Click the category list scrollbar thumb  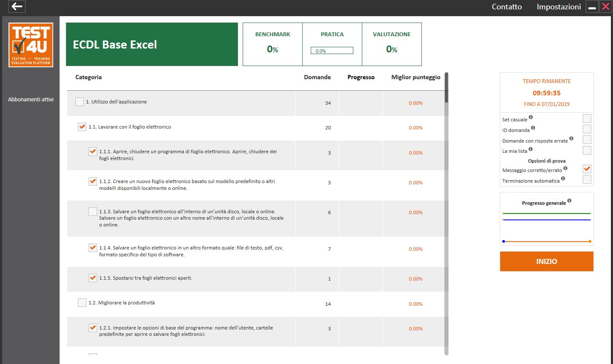(447, 88)
